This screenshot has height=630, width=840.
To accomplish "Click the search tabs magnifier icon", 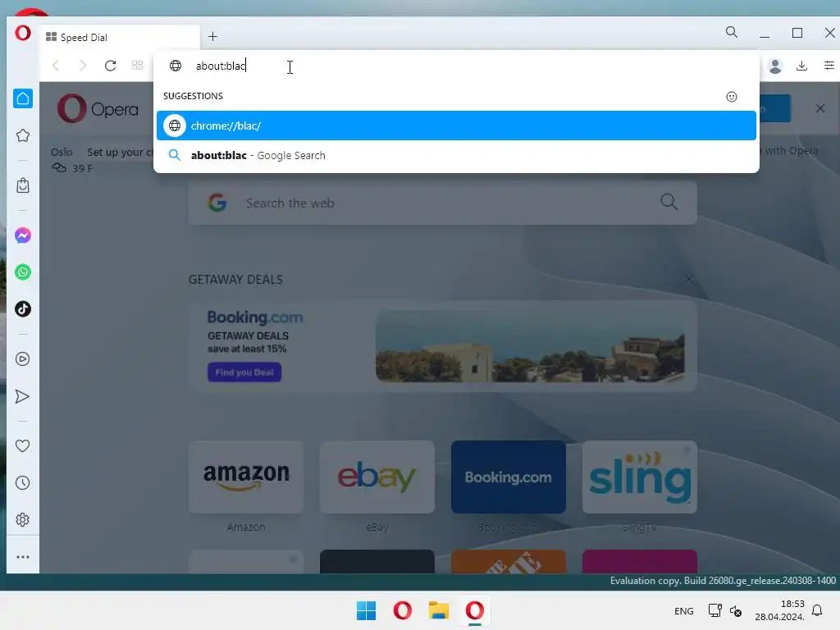I will point(731,32).
